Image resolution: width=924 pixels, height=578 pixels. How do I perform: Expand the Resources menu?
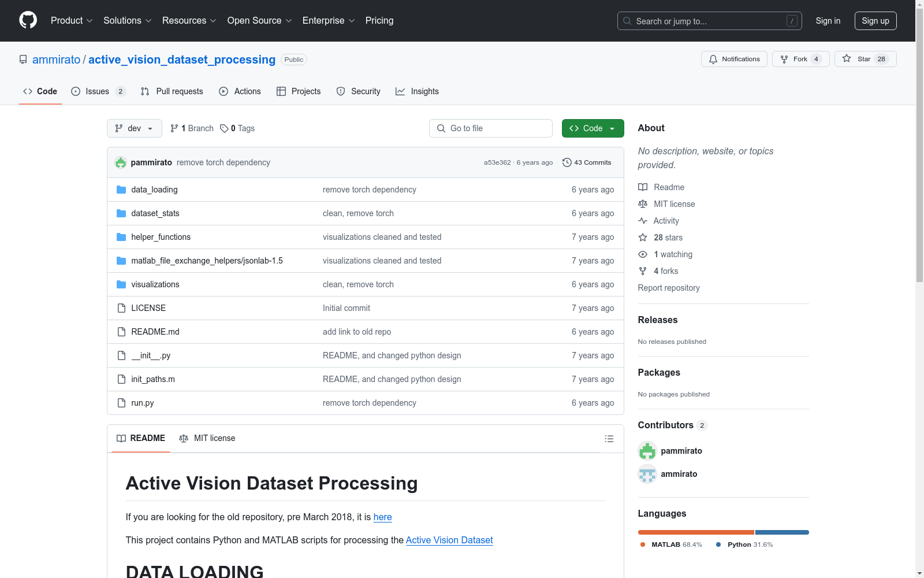[x=189, y=21]
